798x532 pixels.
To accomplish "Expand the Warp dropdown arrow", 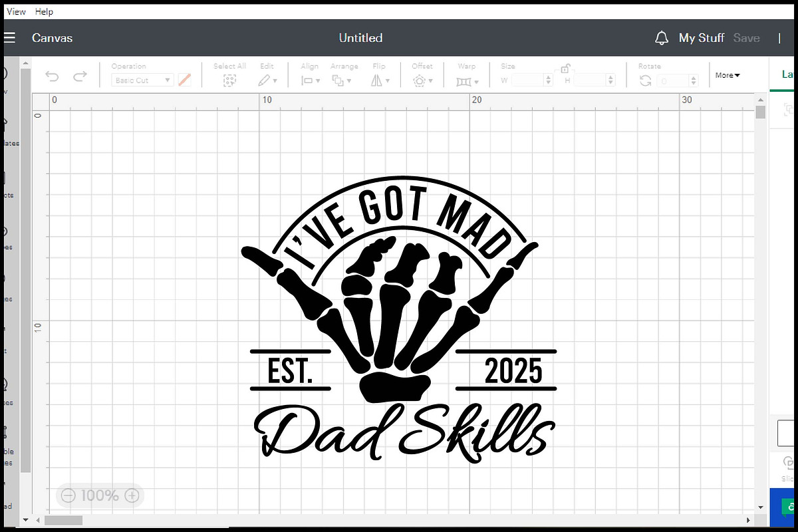I will pos(477,81).
